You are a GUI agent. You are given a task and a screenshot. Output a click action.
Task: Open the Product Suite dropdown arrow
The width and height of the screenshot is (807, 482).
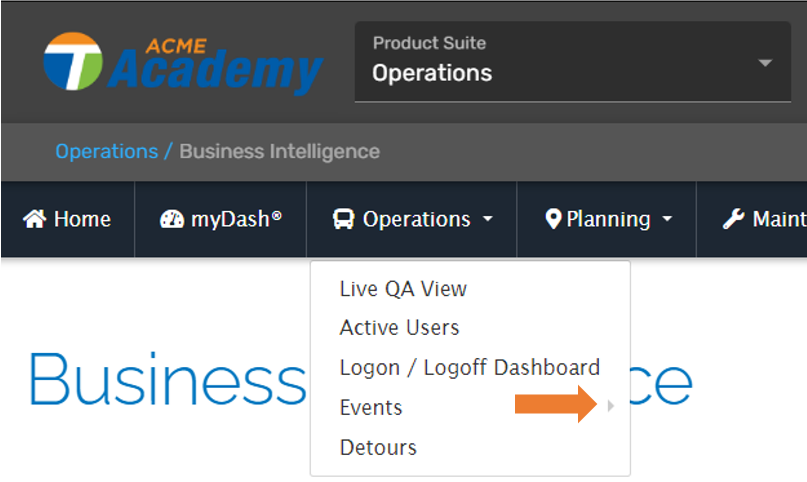click(765, 63)
